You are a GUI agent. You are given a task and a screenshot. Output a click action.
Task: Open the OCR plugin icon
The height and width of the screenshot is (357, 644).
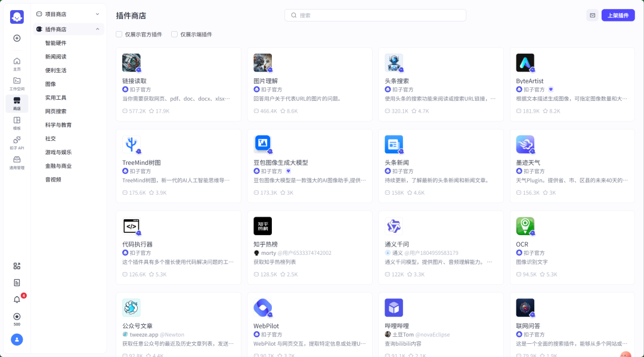click(x=525, y=226)
